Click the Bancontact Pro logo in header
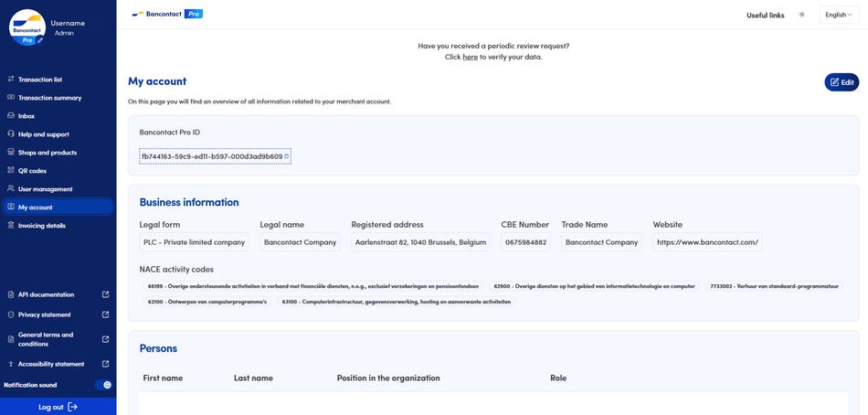 [x=167, y=15]
